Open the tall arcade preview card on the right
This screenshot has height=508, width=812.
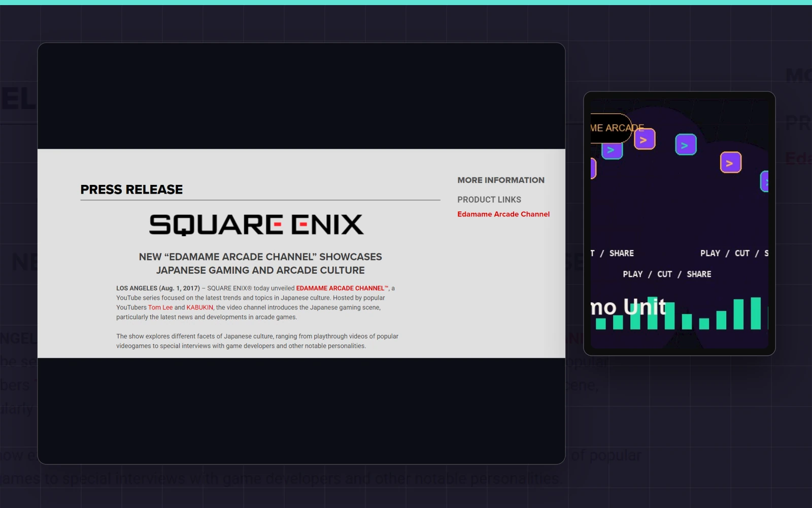click(x=680, y=224)
